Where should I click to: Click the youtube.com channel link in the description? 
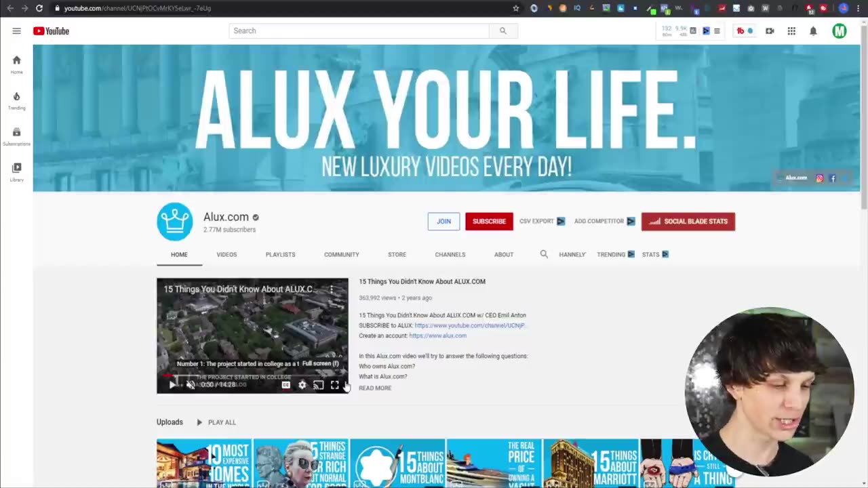[469, 325]
